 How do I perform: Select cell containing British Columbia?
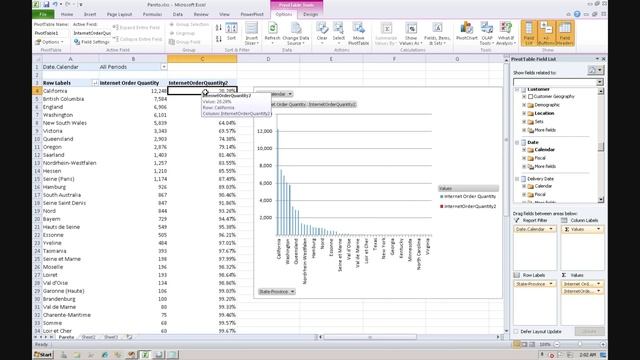[x=70, y=99]
